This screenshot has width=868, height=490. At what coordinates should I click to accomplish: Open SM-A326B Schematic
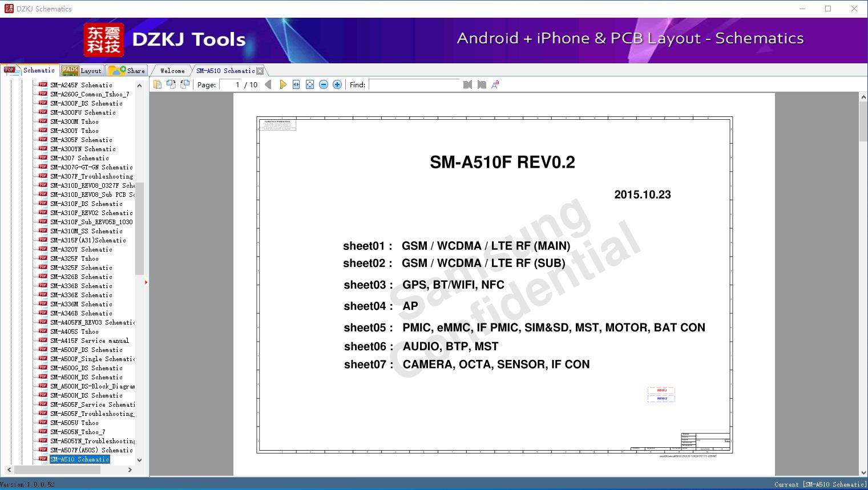tap(81, 277)
